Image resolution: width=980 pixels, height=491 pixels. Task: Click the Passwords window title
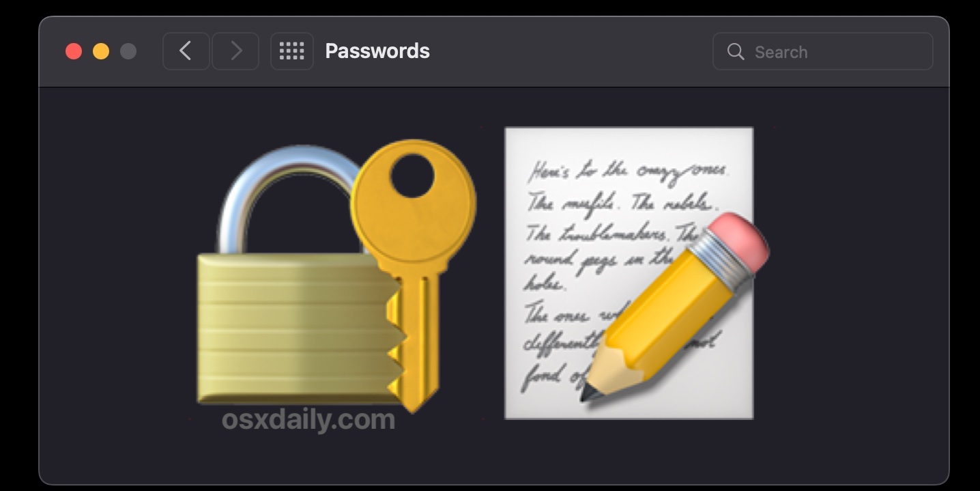pos(377,51)
